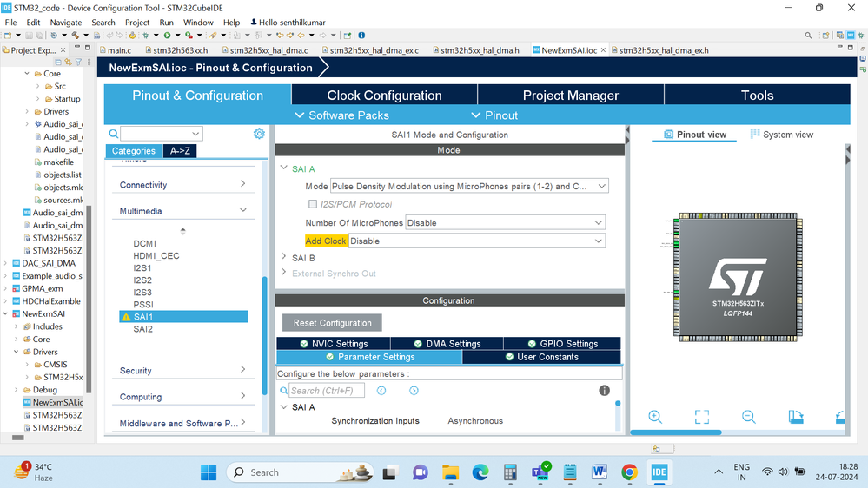Image resolution: width=868 pixels, height=488 pixels.
Task: Click Link with Editor icon
Action: coord(68,62)
